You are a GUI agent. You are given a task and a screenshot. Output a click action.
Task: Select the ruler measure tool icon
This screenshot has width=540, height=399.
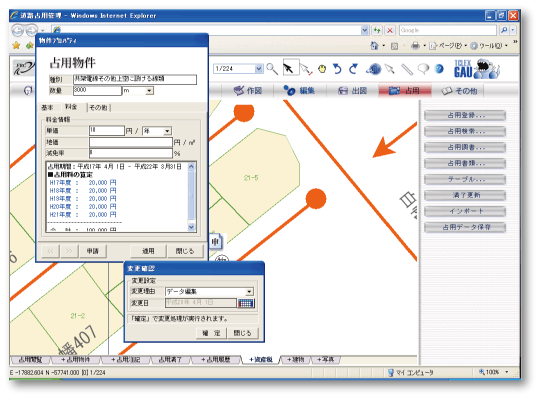[407, 69]
